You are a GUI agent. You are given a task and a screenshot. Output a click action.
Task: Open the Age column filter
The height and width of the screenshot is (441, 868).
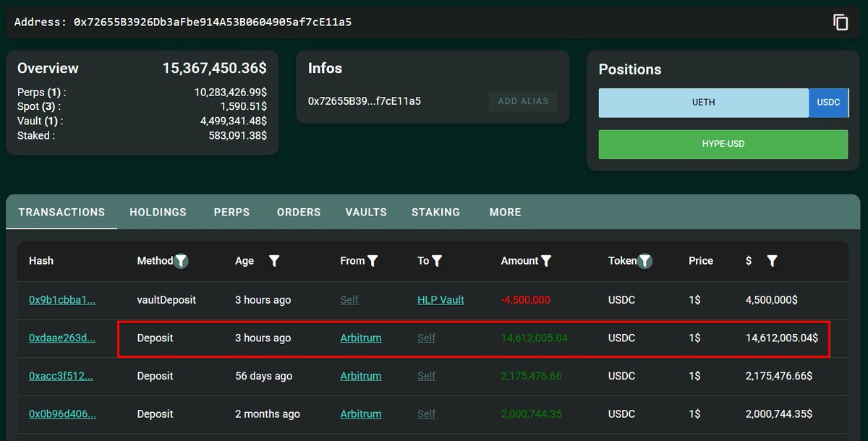click(x=274, y=261)
